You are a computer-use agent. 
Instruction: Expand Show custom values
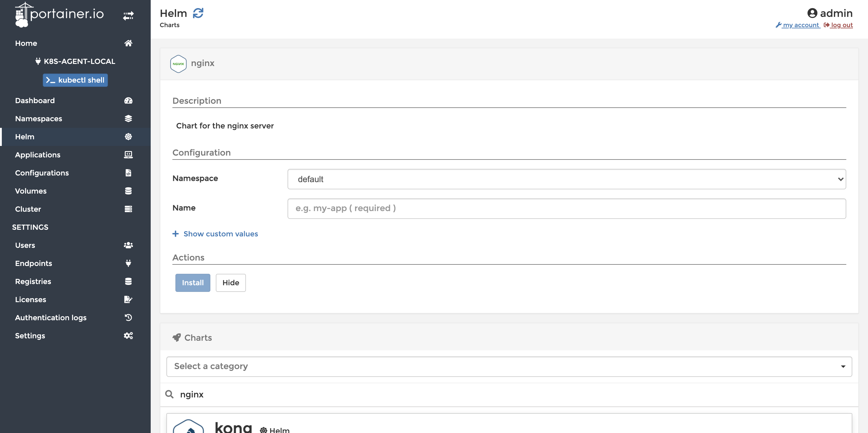click(x=215, y=234)
